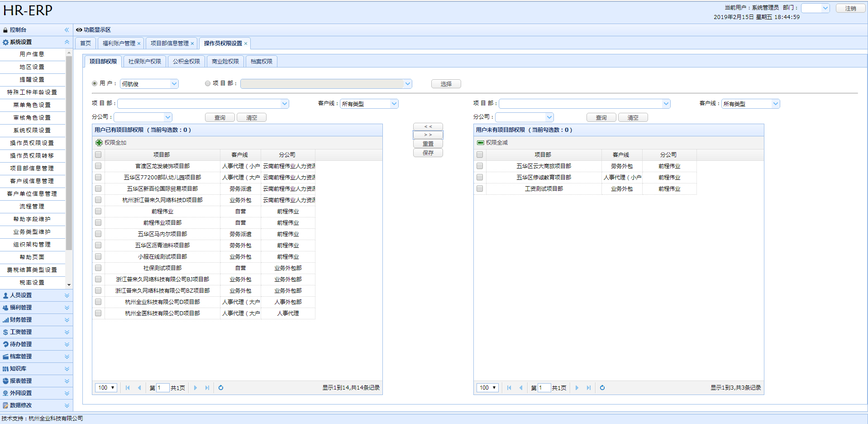Click the 重置 reset button
The height and width of the screenshot is (424, 868).
pos(428,144)
